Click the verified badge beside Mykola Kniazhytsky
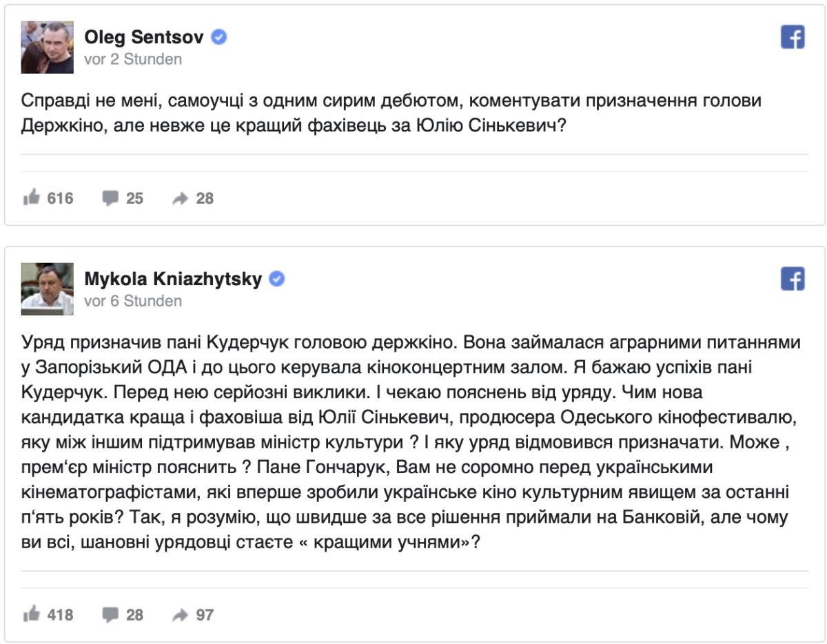Viewport: 827px width, 644px height. (276, 279)
